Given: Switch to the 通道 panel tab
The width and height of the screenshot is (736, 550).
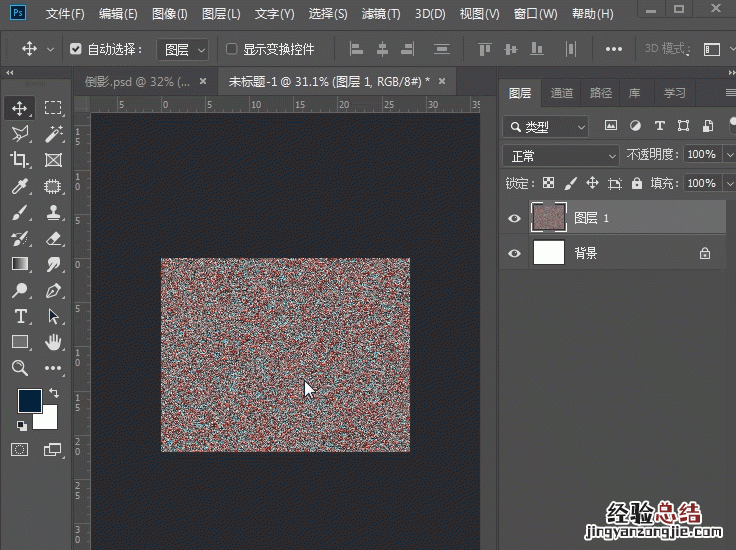Looking at the screenshot, I should (562, 93).
